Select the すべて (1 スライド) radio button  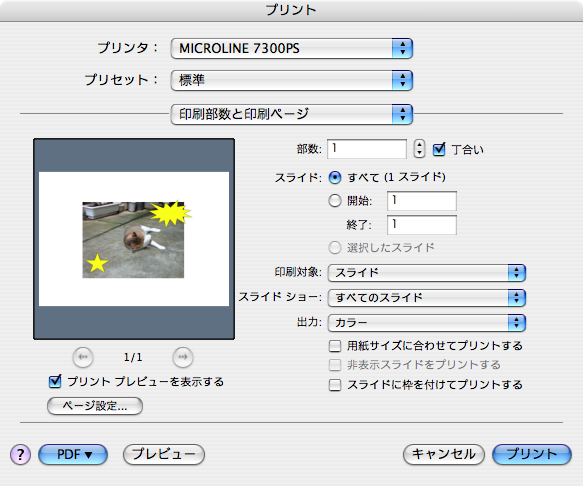[x=335, y=177]
